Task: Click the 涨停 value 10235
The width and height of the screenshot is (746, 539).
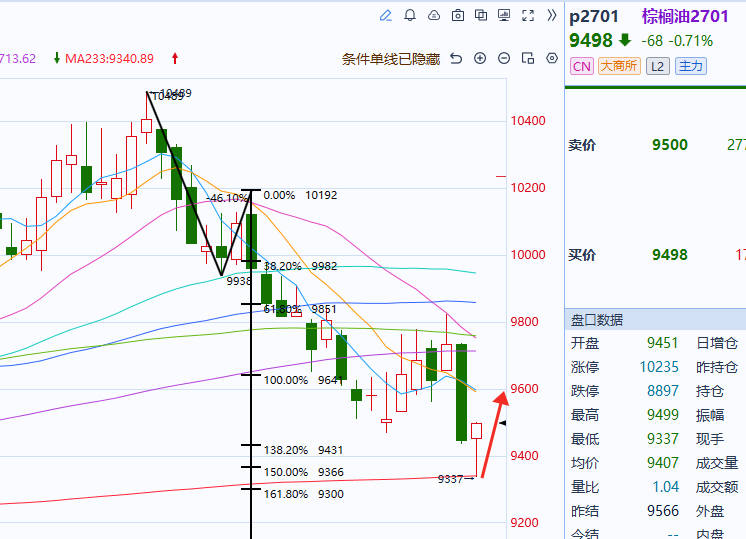Action: 659,367
